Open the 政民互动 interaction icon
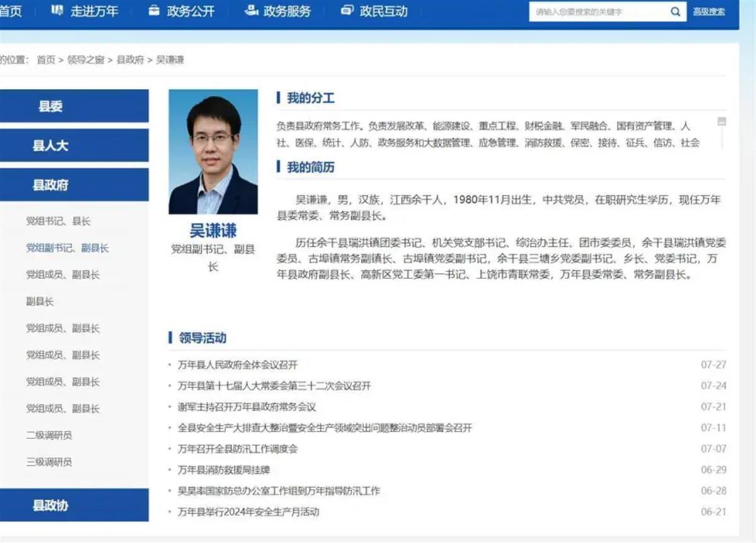Viewport: 756px width, 543px height. click(345, 11)
